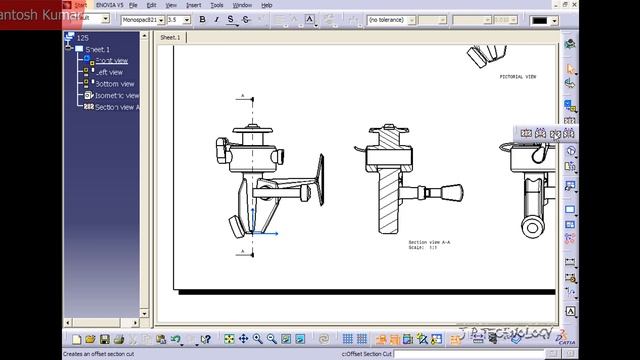
Task: Click the What's This help icon
Action: point(206,339)
